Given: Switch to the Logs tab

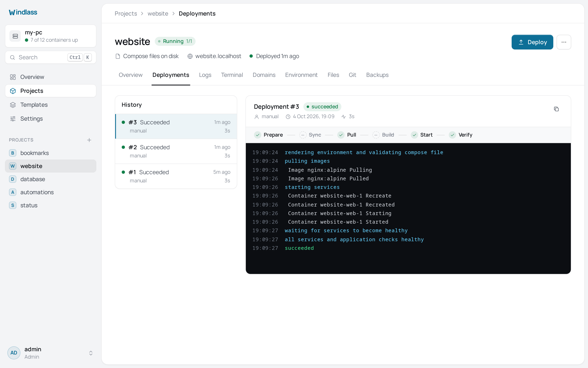Looking at the screenshot, I should pyautogui.click(x=205, y=75).
